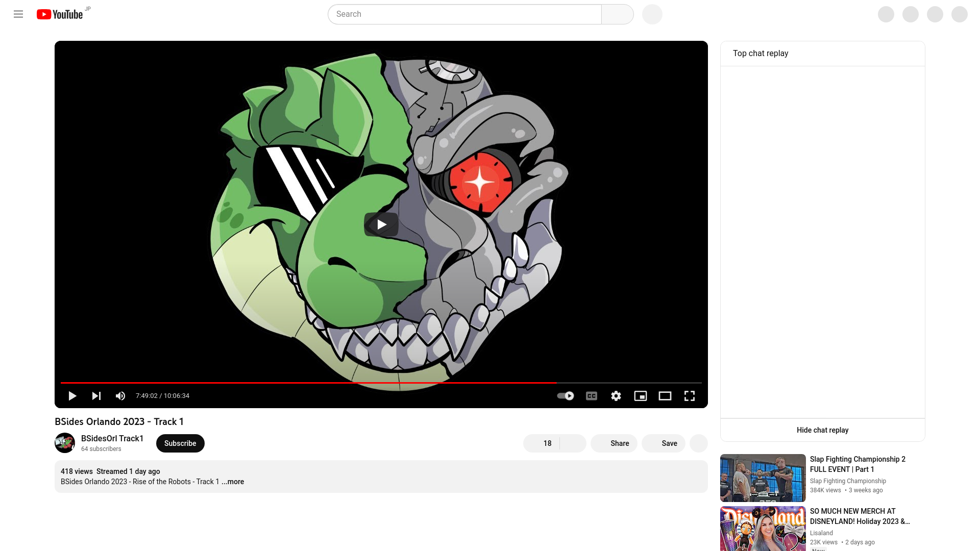
Task: Open Lisaland channel link
Action: tap(821, 533)
